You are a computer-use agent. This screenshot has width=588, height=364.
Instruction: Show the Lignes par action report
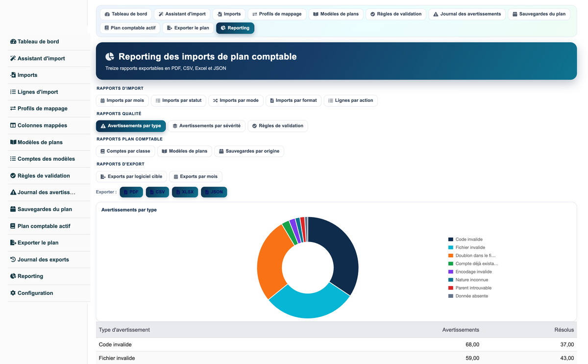(350, 100)
